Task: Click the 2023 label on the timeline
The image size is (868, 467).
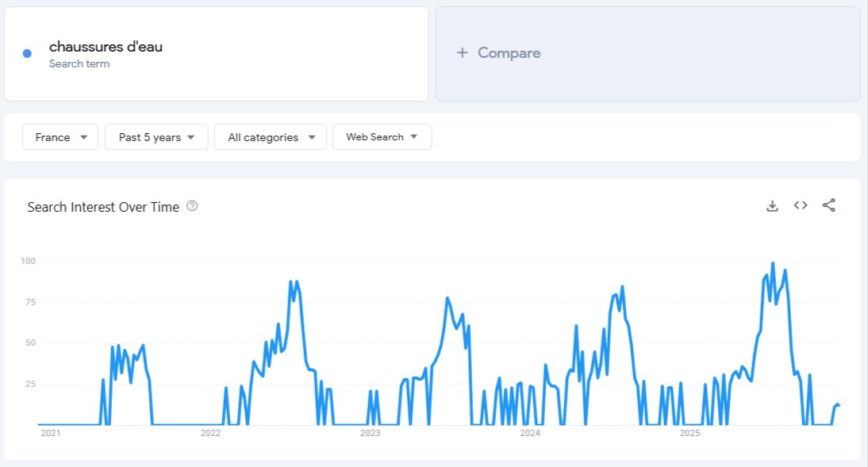Action: click(x=370, y=433)
